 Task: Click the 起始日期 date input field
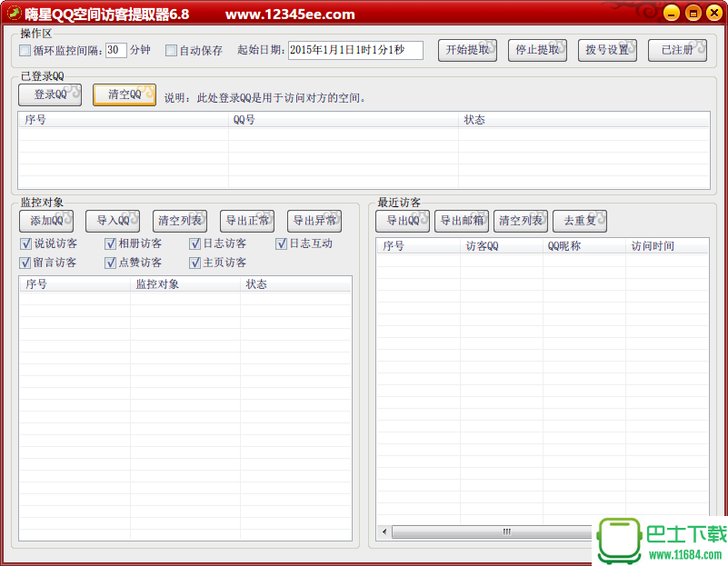point(354,50)
